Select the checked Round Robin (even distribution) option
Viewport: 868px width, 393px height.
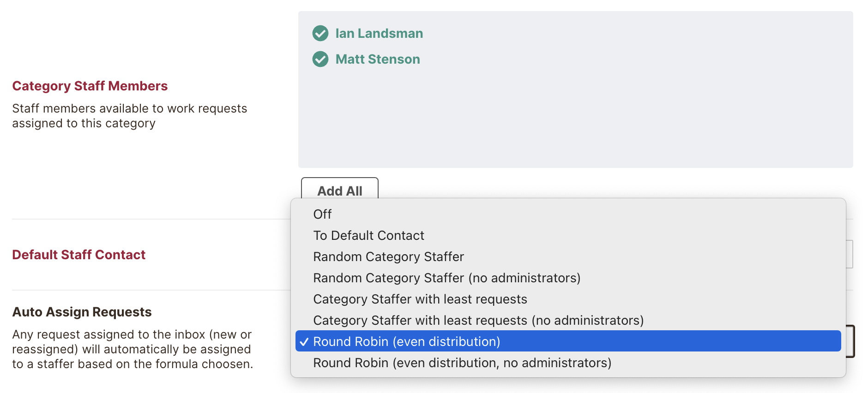click(x=406, y=341)
